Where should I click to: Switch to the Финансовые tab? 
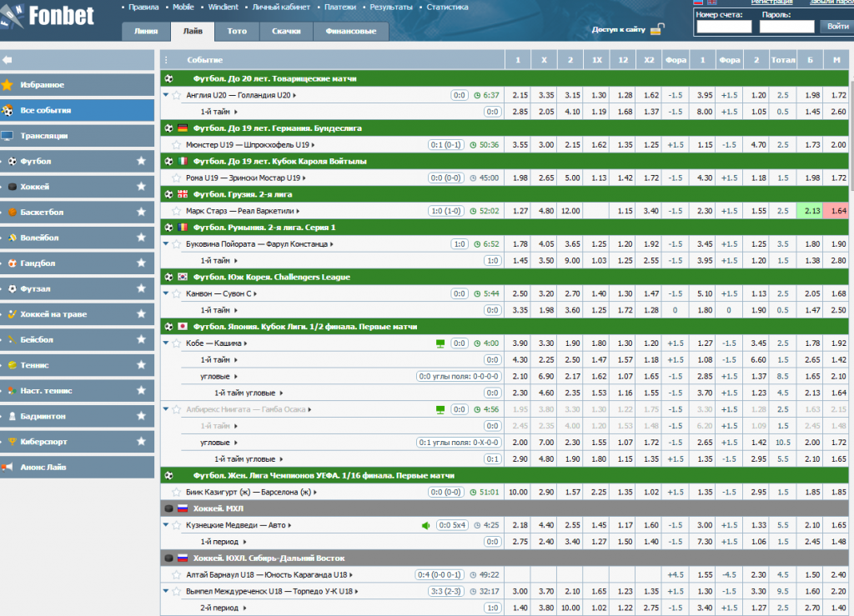[x=351, y=32]
